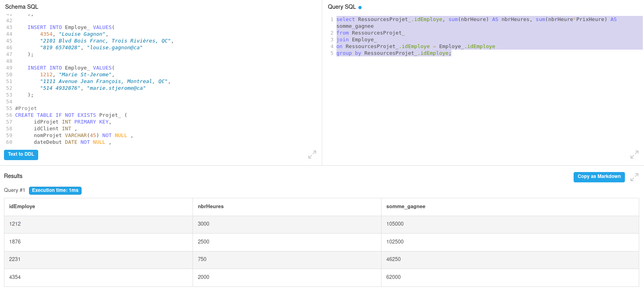Click the nbrHeures value 2000

point(203,277)
